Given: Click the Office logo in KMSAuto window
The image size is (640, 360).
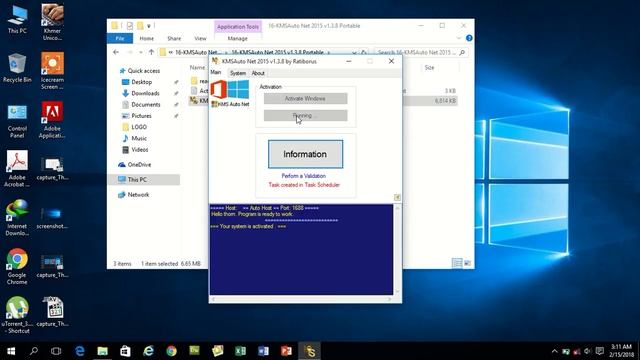Looking at the screenshot, I should tap(218, 89).
